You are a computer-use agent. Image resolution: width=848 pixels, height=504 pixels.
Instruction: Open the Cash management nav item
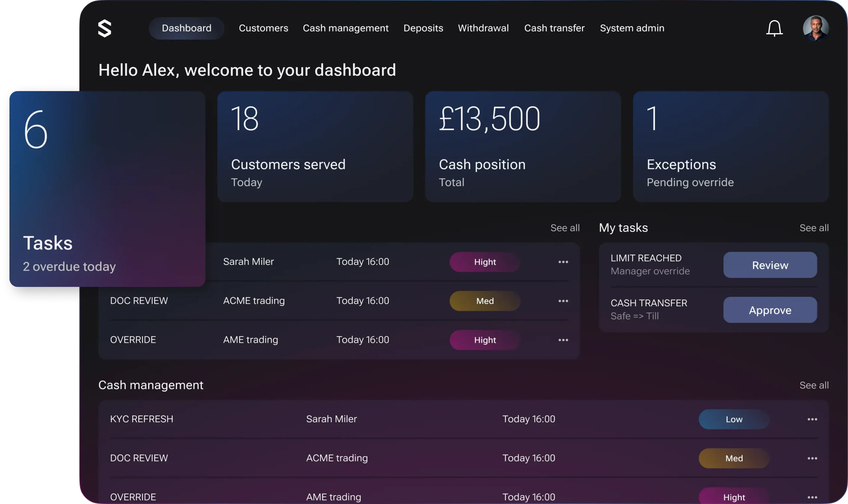345,28
